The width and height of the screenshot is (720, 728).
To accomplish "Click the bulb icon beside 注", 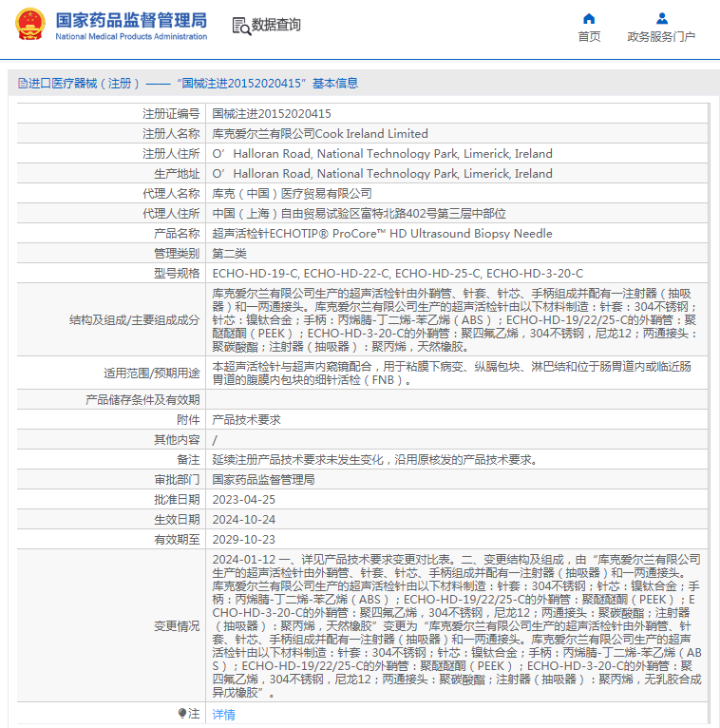I will click(x=181, y=713).
